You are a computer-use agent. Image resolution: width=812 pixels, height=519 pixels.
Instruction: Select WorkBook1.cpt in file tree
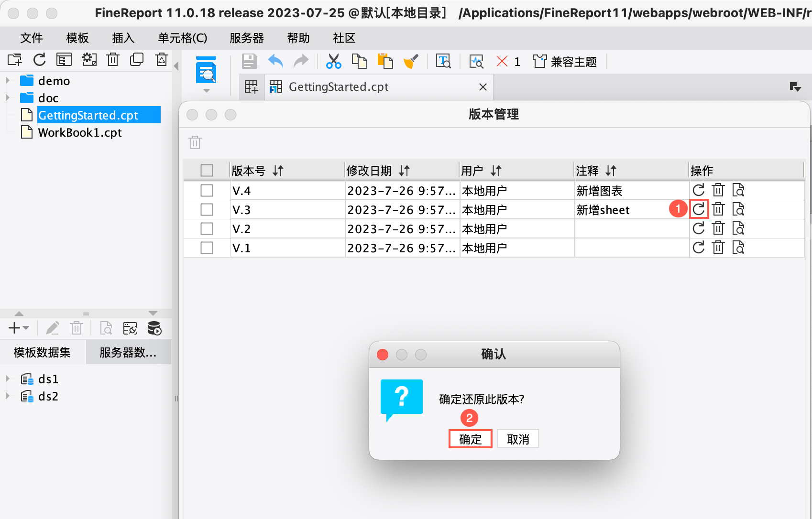(x=80, y=132)
